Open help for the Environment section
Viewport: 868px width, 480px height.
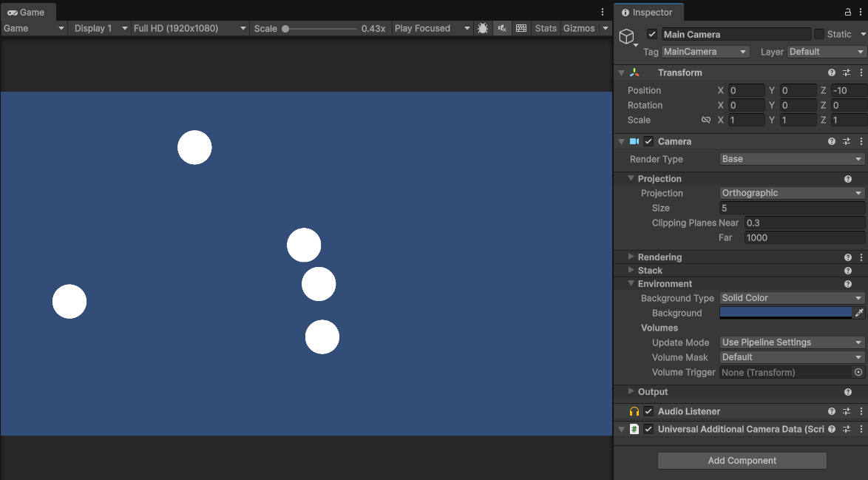pyautogui.click(x=847, y=283)
